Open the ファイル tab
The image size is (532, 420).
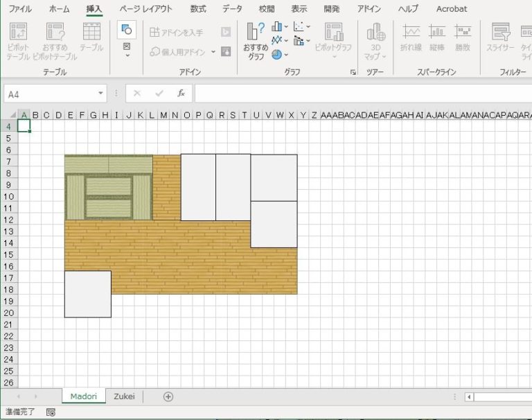[x=20, y=9]
